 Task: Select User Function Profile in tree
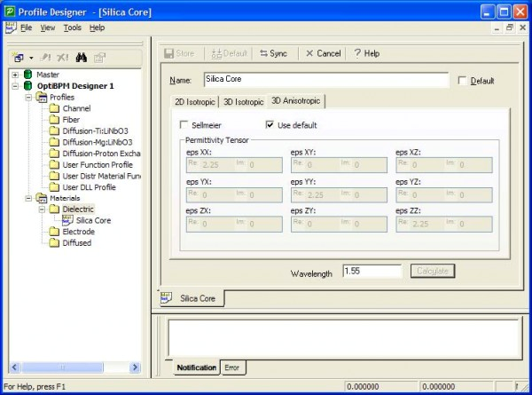pyautogui.click(x=98, y=165)
